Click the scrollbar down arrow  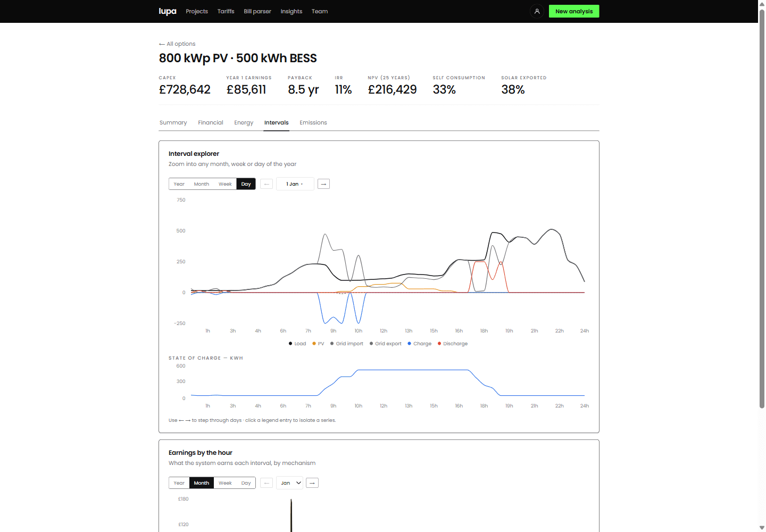point(762,528)
